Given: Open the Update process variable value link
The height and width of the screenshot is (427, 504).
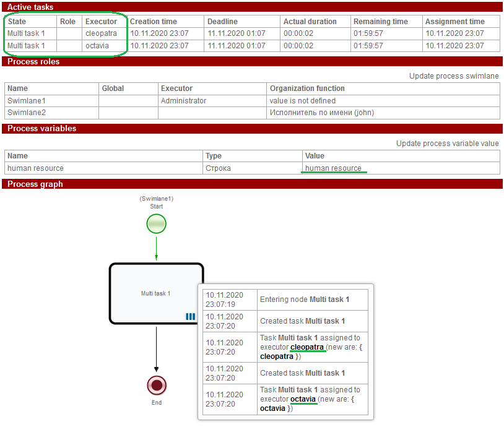Looking at the screenshot, I should pos(447,144).
